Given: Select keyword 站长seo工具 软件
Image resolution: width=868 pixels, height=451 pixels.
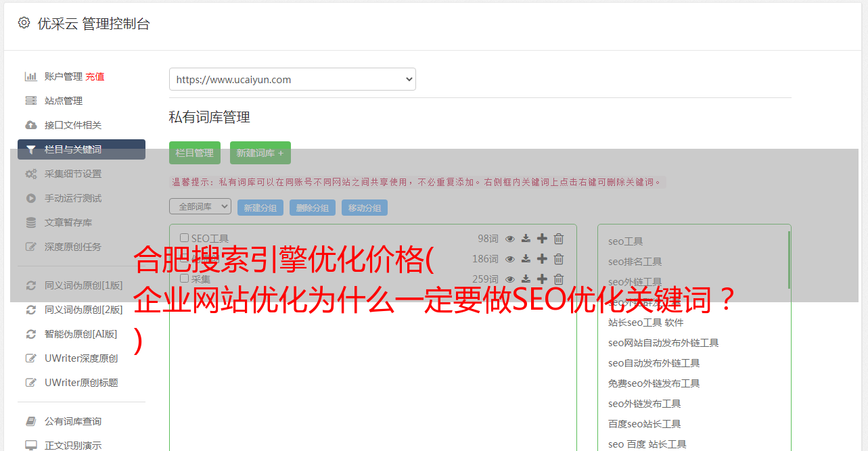Looking at the screenshot, I should point(646,323).
